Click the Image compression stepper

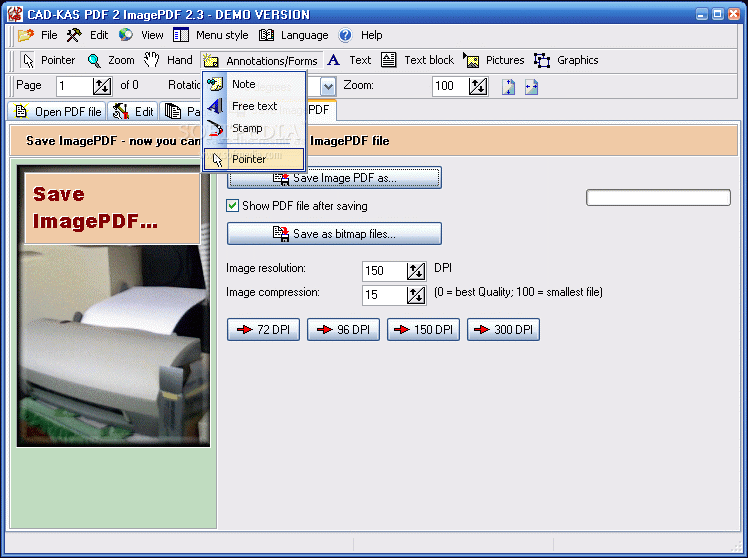[x=416, y=295]
